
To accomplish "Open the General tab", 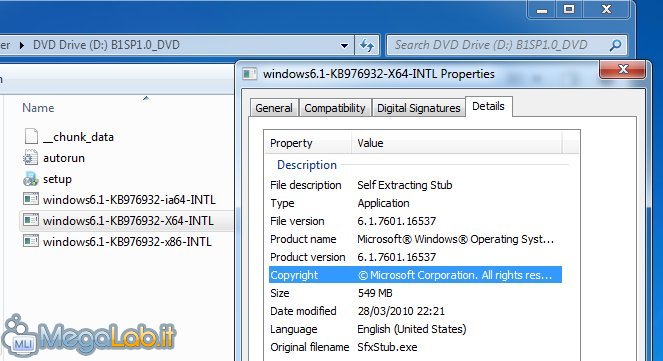I will [274, 108].
